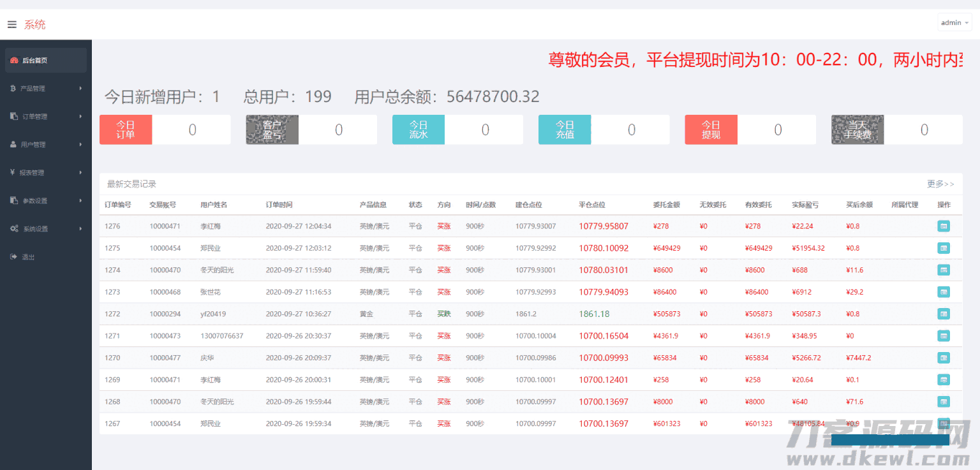Viewport: 980px width, 470px height.
Task: Click the ¥ currency icon next to 报表管理
Action: (x=12, y=172)
